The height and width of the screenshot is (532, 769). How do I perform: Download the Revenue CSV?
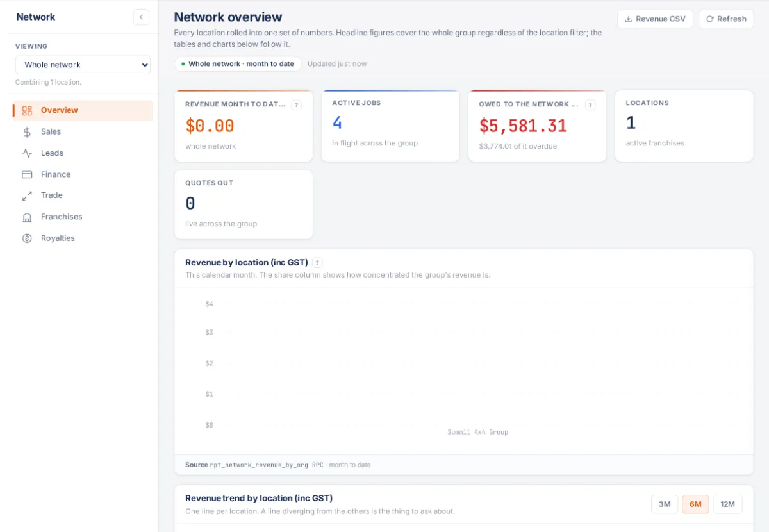pos(655,19)
